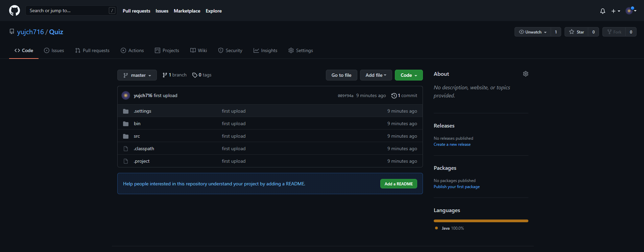The height and width of the screenshot is (252, 644).
Task: Open the Unwatch notifications dropdown
Action: 532,32
